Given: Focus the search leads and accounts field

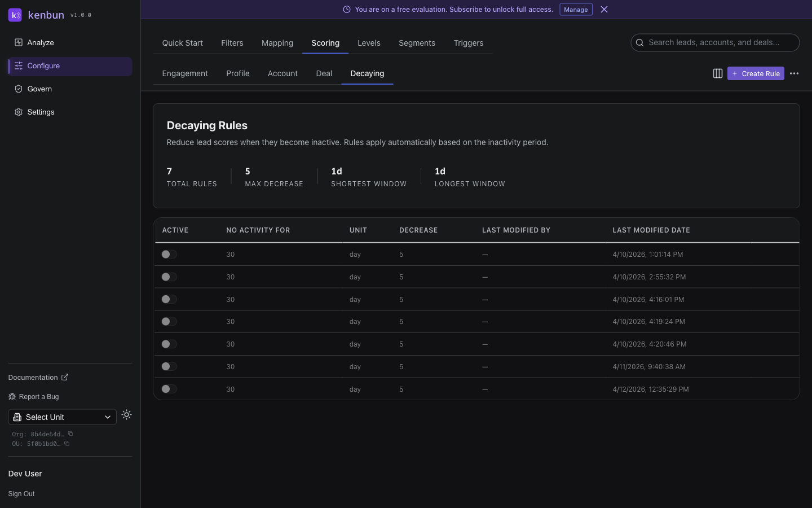Looking at the screenshot, I should point(715,43).
